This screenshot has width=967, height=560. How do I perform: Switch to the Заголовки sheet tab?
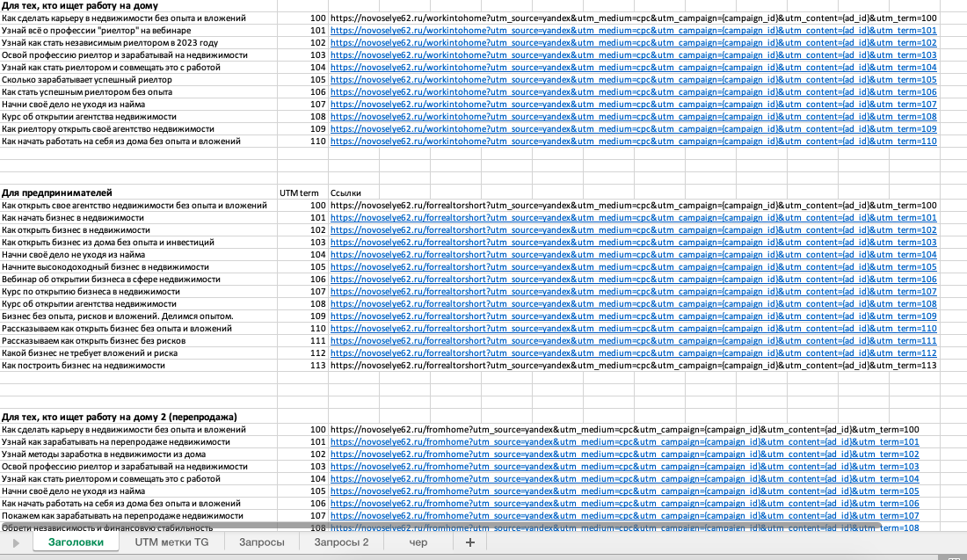click(x=76, y=542)
